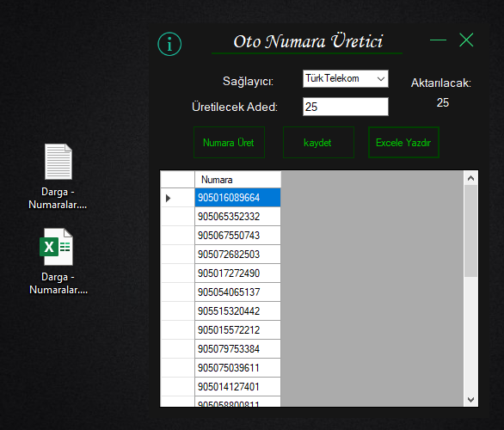Focus the Üretilecek Aded input field
Screen dimensions: 504x430
(x=346, y=107)
